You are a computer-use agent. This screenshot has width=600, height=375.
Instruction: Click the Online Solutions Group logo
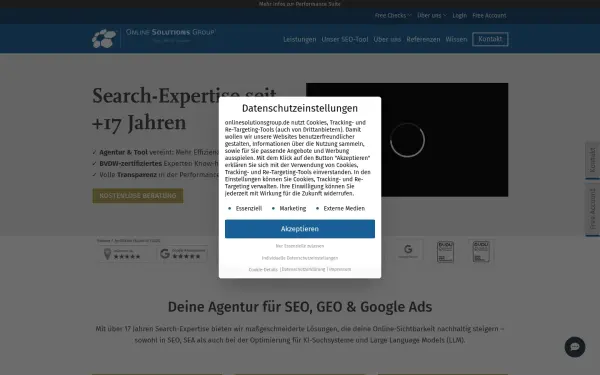pyautogui.click(x=154, y=38)
